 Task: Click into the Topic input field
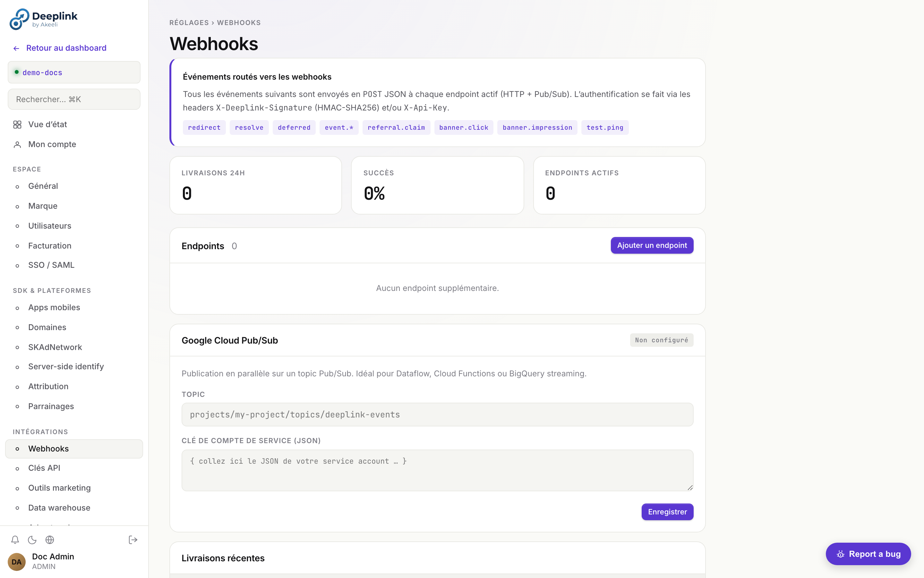coord(437,415)
